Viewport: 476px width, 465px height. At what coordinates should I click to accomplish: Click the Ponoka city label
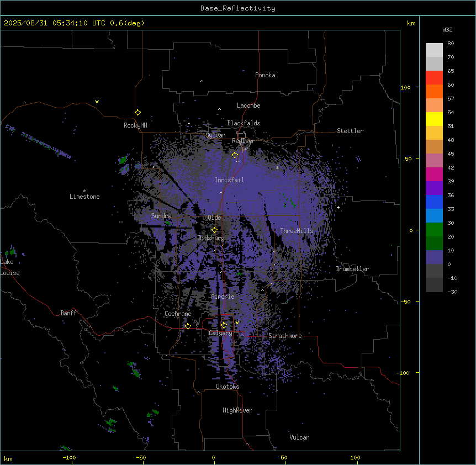pyautogui.click(x=265, y=75)
